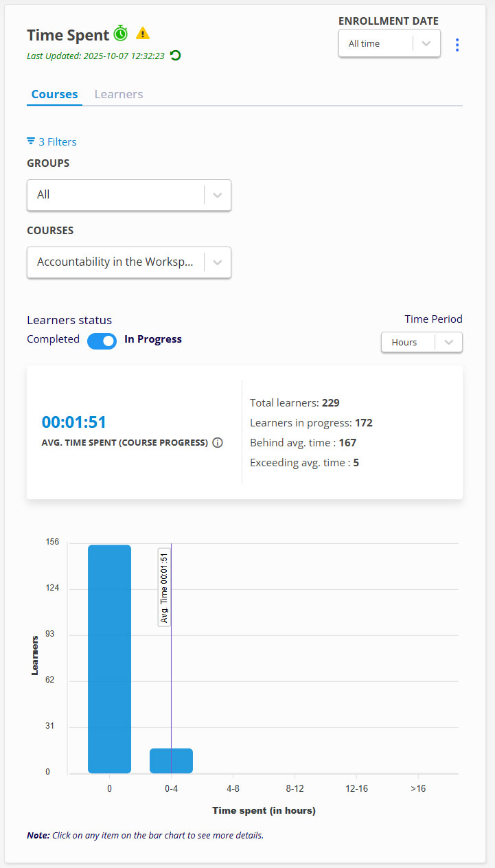Select the In Progress status label
The image size is (495, 868).
pyautogui.click(x=153, y=339)
